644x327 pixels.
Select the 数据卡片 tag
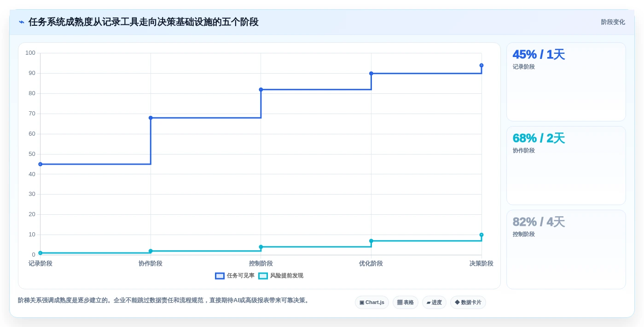point(468,302)
